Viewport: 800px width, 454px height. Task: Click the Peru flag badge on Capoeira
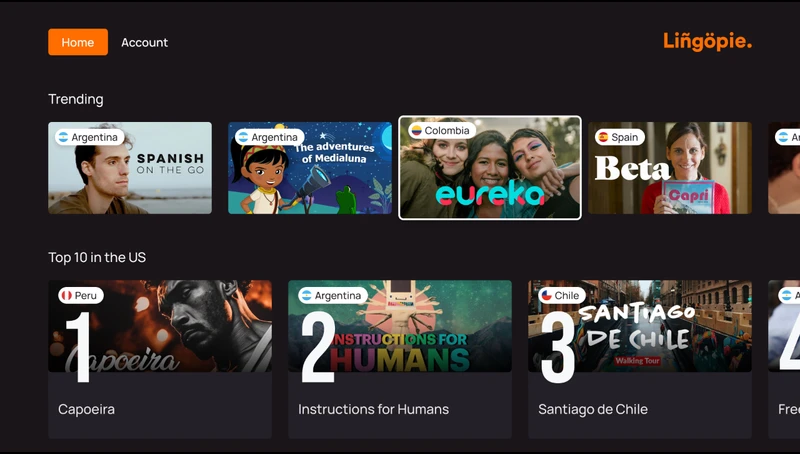(81, 295)
